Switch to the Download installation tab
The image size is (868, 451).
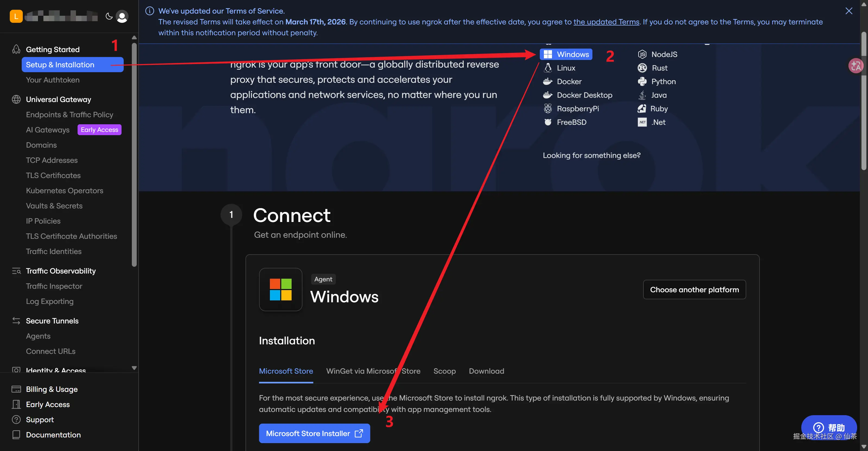(x=486, y=371)
